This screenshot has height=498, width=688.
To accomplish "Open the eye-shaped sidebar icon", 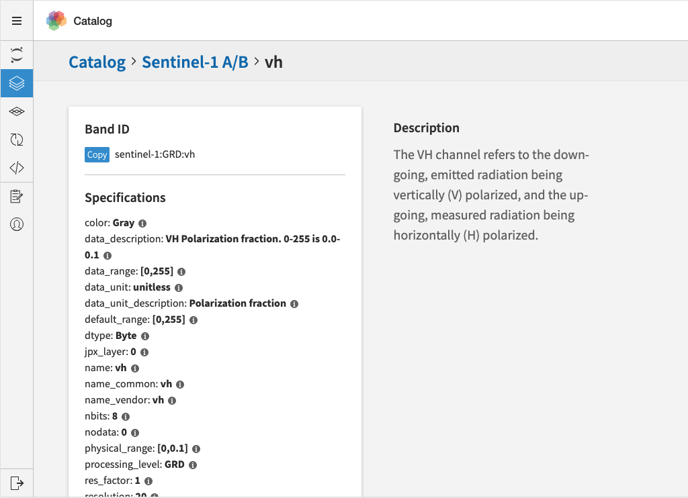I will 17,112.
